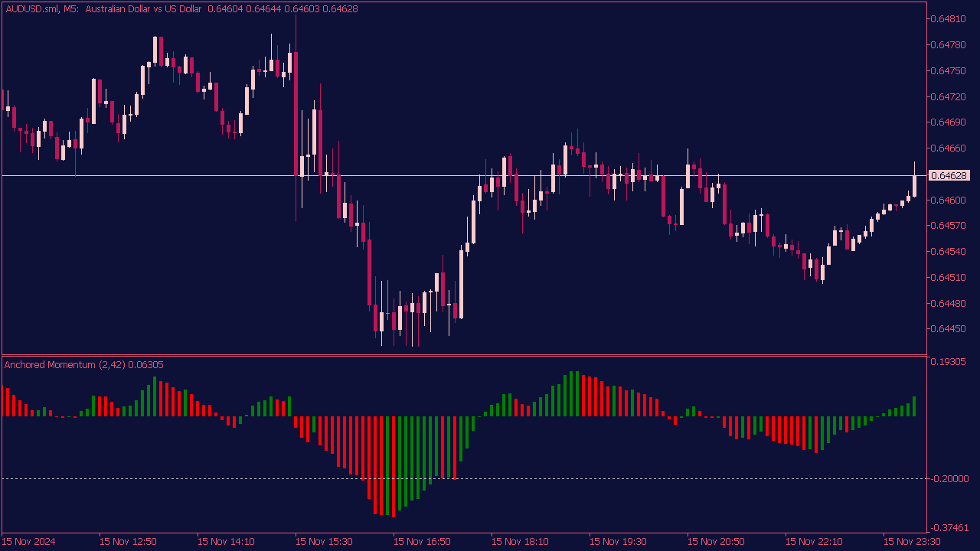Click the indicator level label -0.20000
The width and height of the screenshot is (980, 551).
[x=949, y=478]
